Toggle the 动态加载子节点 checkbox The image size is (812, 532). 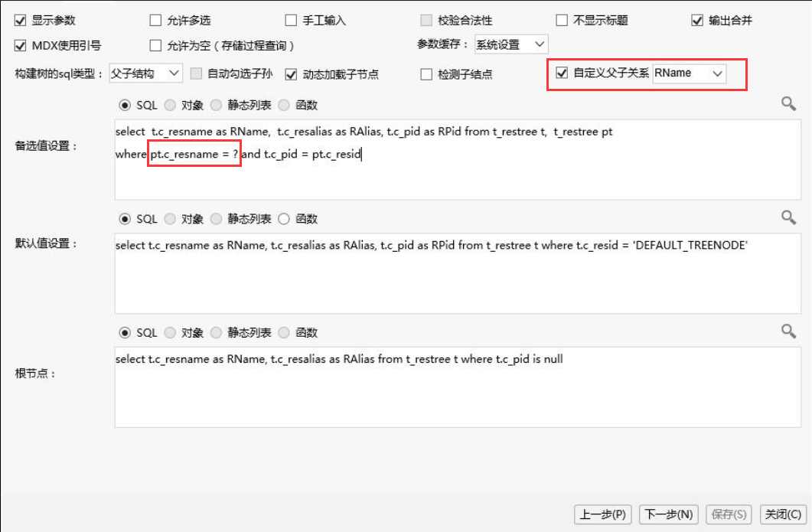click(291, 74)
